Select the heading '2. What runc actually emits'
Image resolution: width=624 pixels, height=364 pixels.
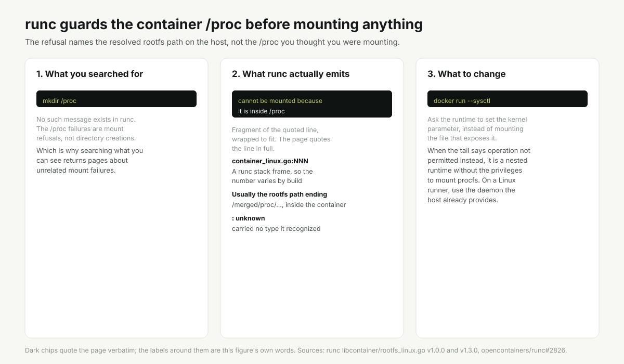click(291, 74)
